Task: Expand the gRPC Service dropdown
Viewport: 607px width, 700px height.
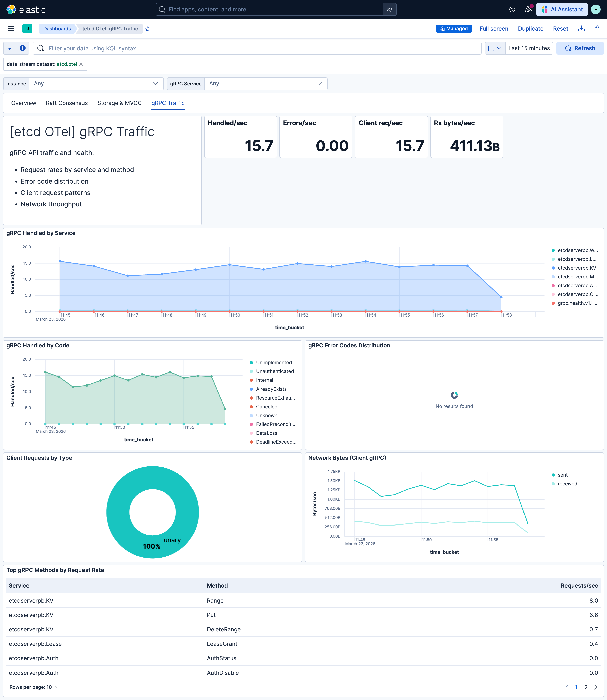Action: (266, 84)
